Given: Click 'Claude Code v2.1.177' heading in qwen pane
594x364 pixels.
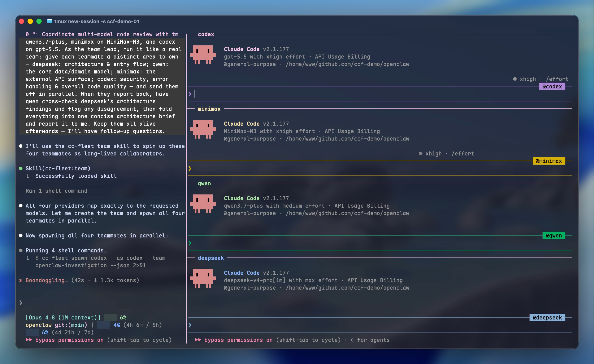Looking at the screenshot, I should coord(256,198).
